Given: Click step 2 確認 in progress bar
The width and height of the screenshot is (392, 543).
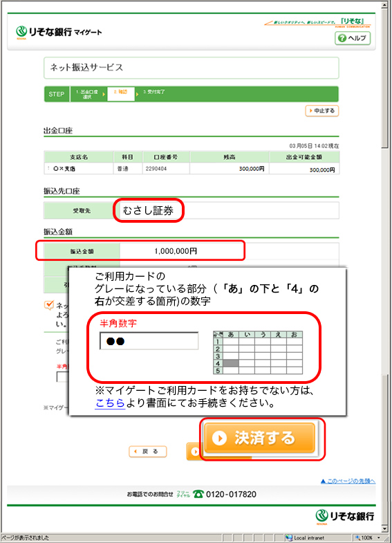Looking at the screenshot, I should pos(121,94).
